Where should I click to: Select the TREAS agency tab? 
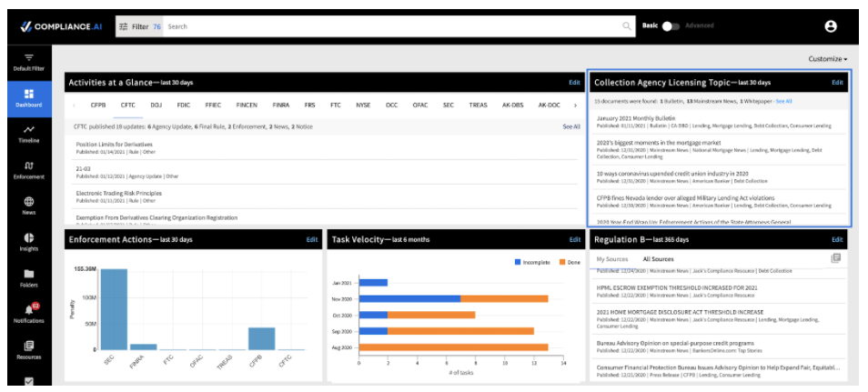[478, 105]
